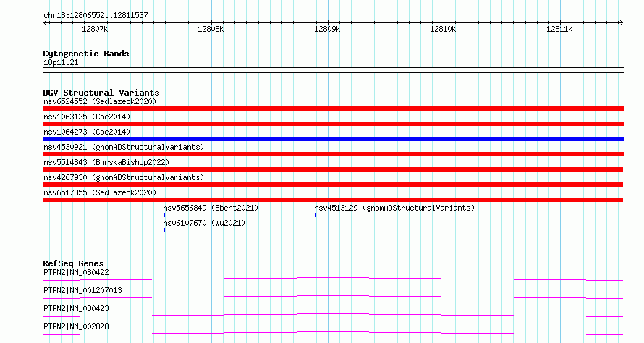Click the red bar under nsv1063125

click(x=333, y=124)
